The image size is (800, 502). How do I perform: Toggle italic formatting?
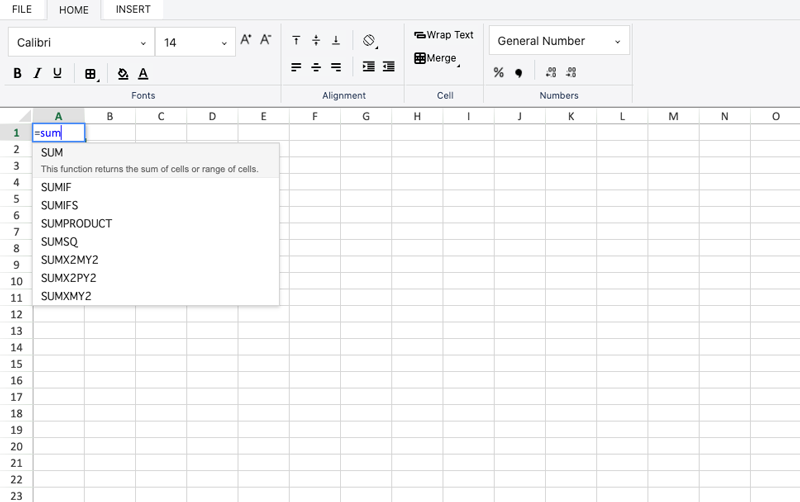click(37, 73)
